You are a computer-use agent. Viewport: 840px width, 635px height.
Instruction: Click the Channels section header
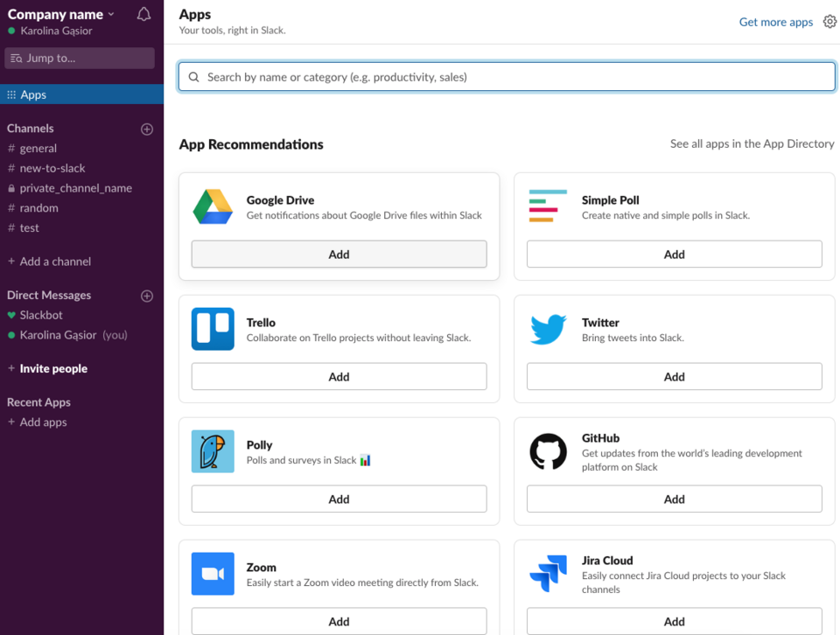(31, 129)
